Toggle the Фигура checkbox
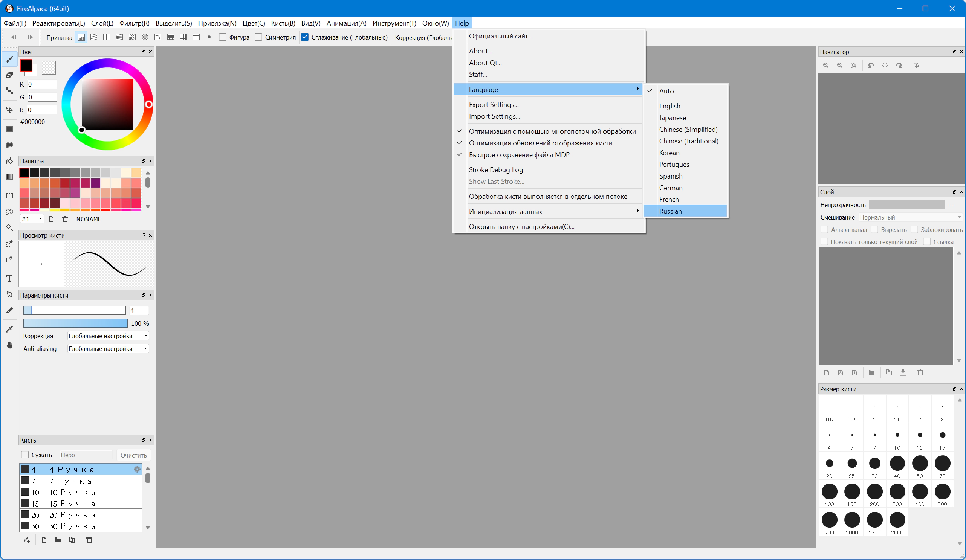The height and width of the screenshot is (560, 966). pyautogui.click(x=223, y=37)
